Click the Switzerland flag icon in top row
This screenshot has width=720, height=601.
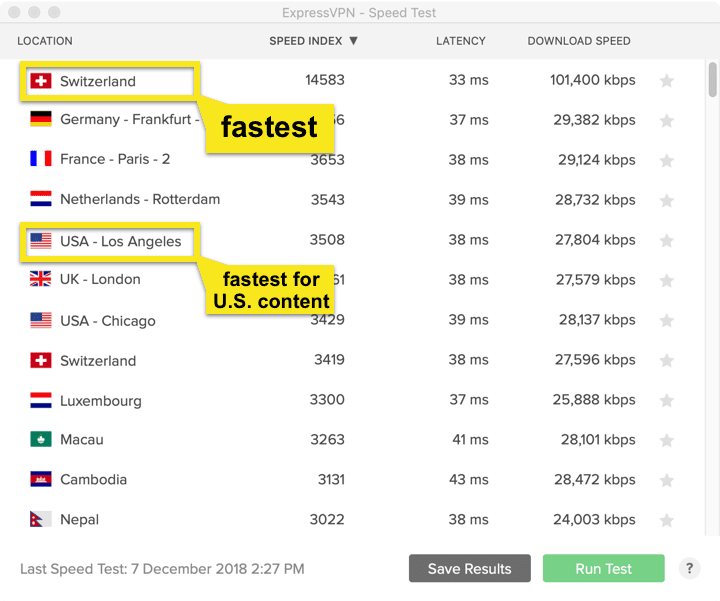pos(40,81)
